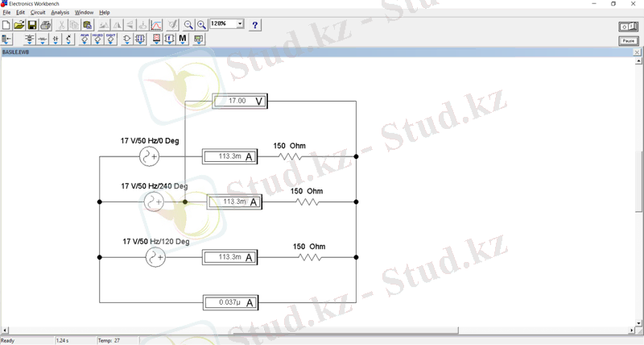Open the File menu
Screen dimensions: 644x345
coord(6,12)
